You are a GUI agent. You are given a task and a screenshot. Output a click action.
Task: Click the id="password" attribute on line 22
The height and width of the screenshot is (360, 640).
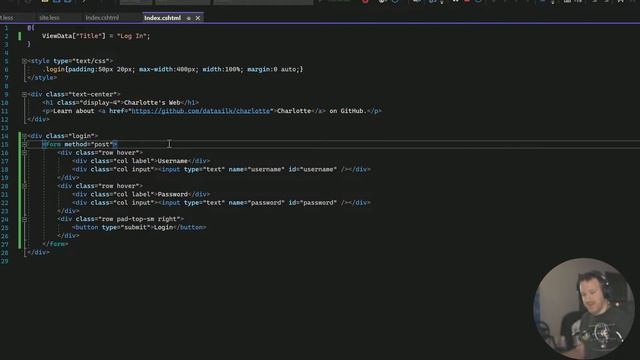[313, 203]
